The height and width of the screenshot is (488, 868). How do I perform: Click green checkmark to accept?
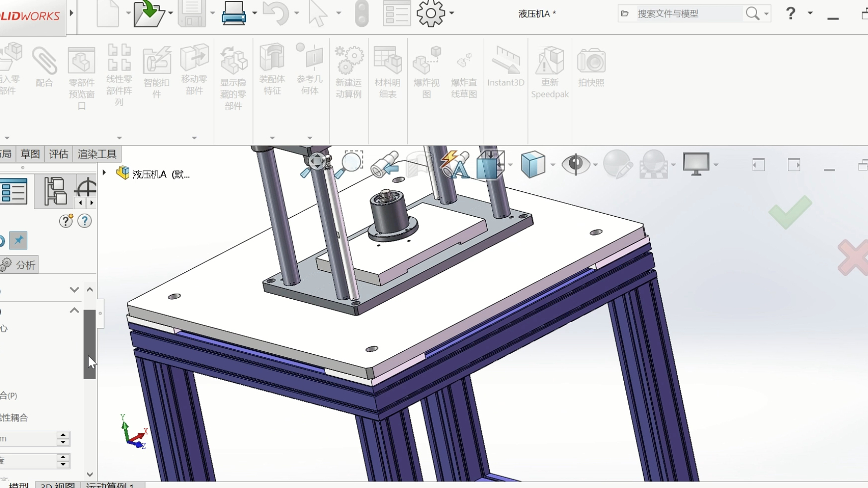790,212
